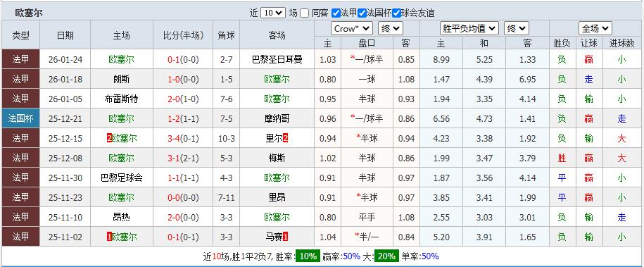644x267 pixels.
Task: Click the 平 result in 巴黎足球会 row
Action: pyautogui.click(x=562, y=178)
